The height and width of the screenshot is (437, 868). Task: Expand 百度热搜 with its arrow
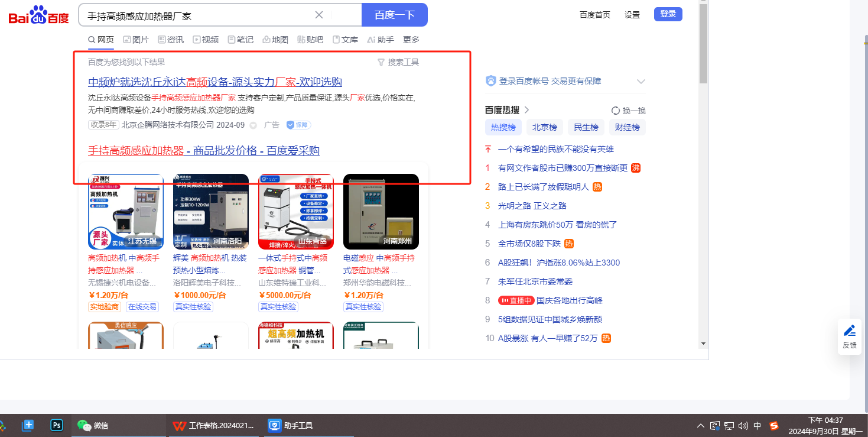tap(526, 110)
